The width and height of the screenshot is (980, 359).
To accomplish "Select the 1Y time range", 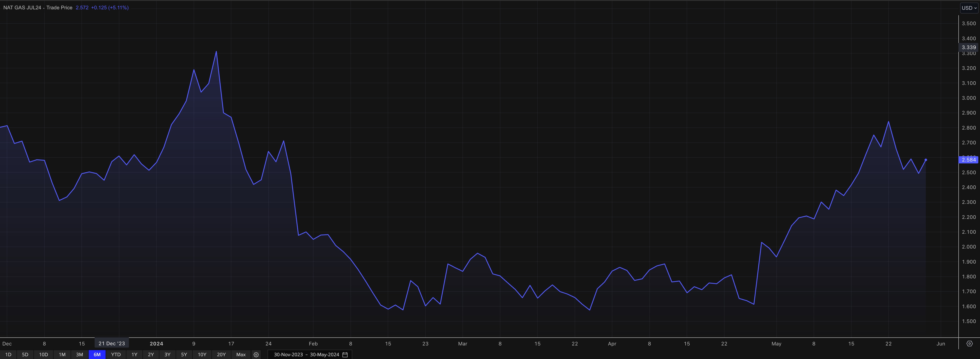I will click(x=134, y=354).
